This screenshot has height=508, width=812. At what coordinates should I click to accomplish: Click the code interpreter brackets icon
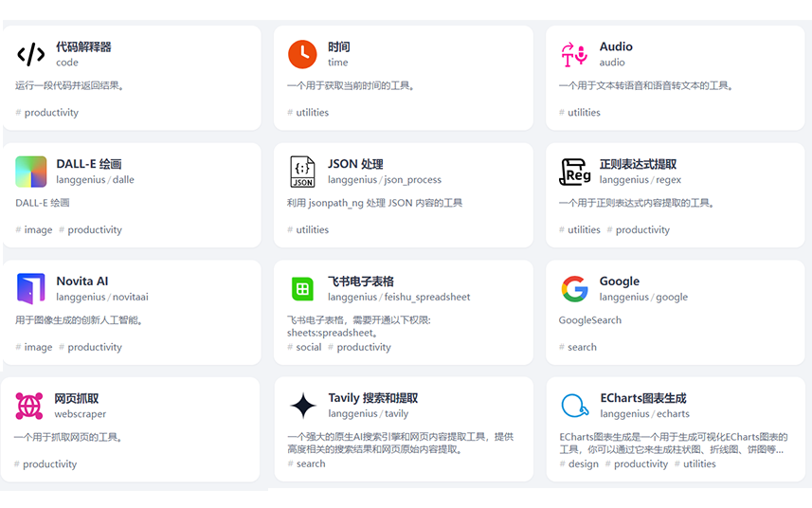(31, 54)
